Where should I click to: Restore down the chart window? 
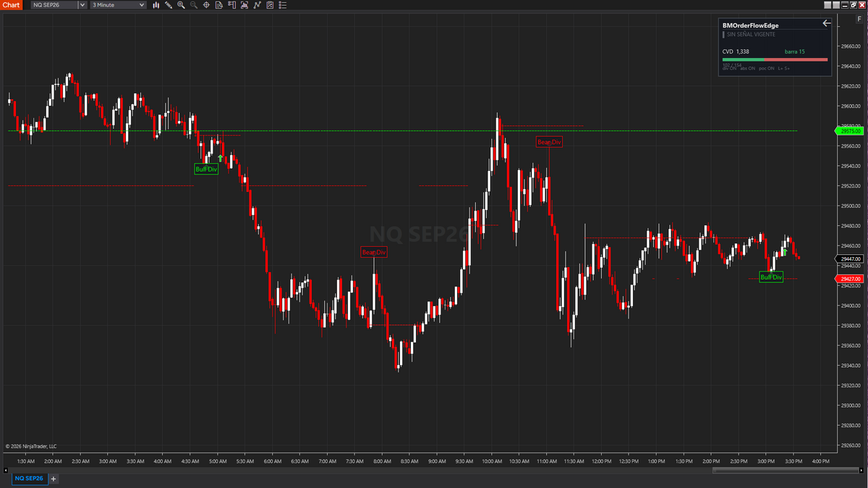coord(854,5)
